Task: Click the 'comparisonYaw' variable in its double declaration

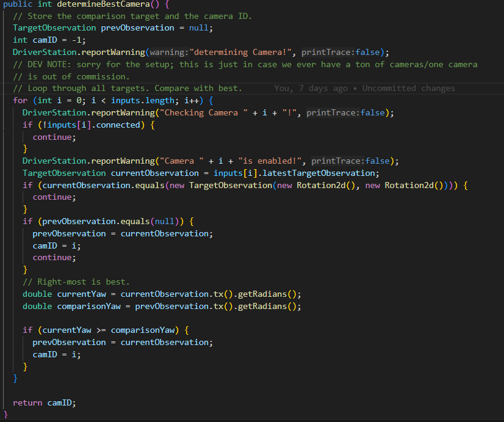Action: coord(89,306)
